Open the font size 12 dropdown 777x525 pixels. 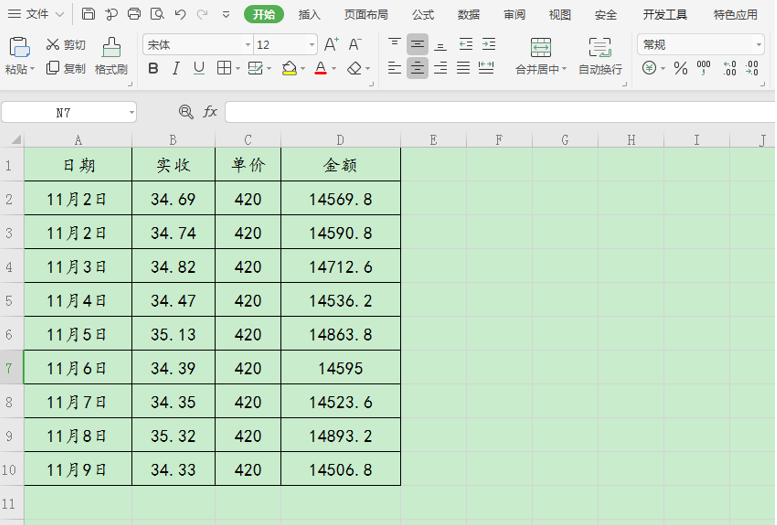tap(312, 45)
